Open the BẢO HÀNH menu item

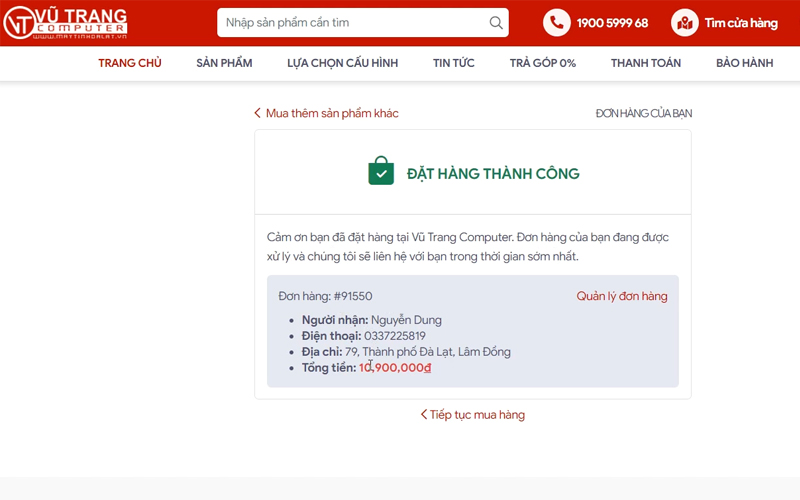[x=744, y=63]
